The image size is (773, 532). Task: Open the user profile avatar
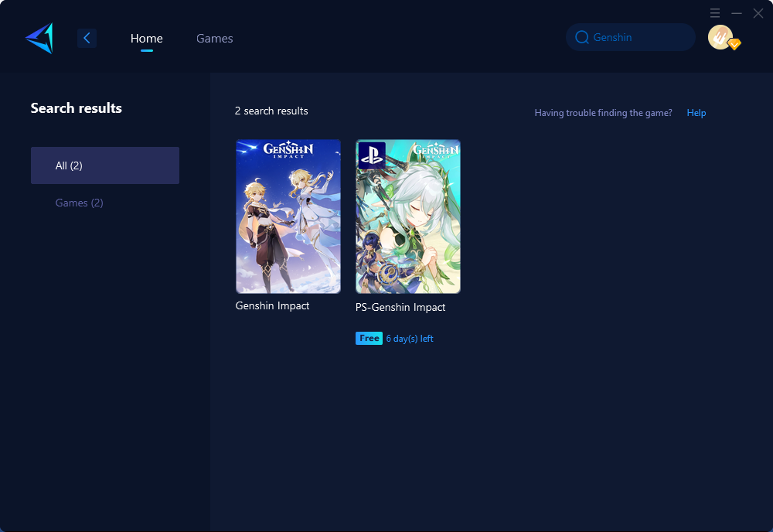(720, 37)
